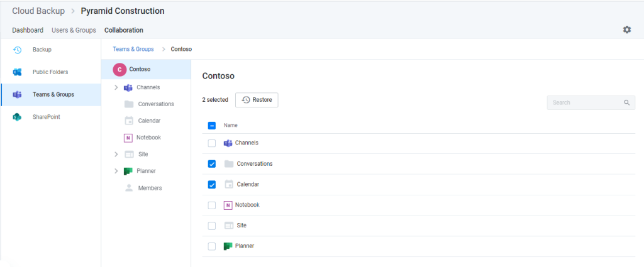The width and height of the screenshot is (644, 267).
Task: Select the Planner icon in the list
Action: tap(228, 246)
